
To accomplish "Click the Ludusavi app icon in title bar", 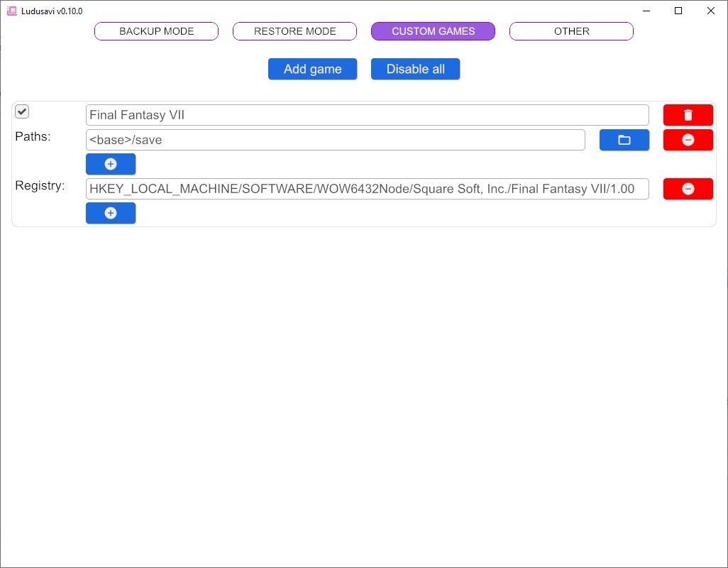I will pos(11,11).
